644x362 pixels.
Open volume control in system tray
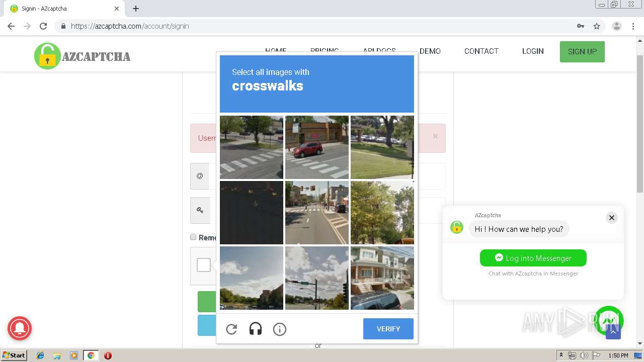coord(584,355)
